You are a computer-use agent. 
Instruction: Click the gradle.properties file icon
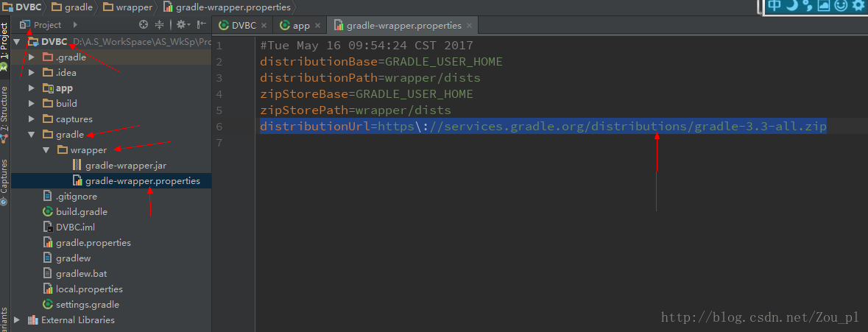[x=48, y=243]
